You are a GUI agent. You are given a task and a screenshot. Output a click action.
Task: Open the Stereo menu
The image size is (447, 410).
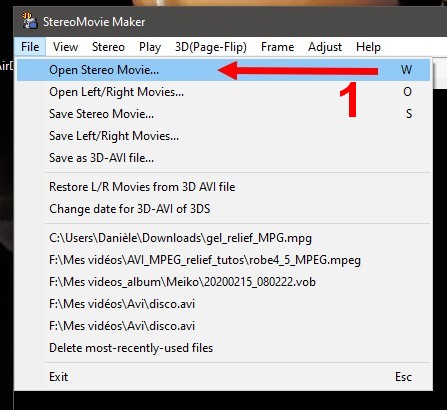[x=108, y=47]
